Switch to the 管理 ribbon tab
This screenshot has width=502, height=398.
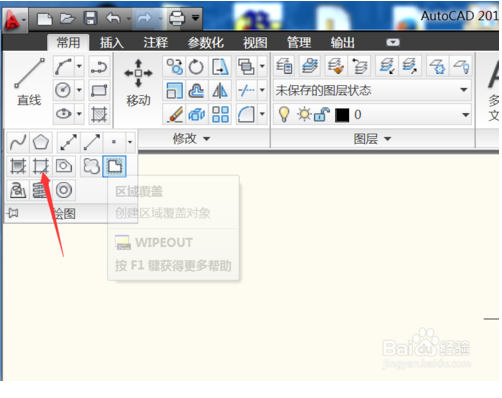[299, 43]
